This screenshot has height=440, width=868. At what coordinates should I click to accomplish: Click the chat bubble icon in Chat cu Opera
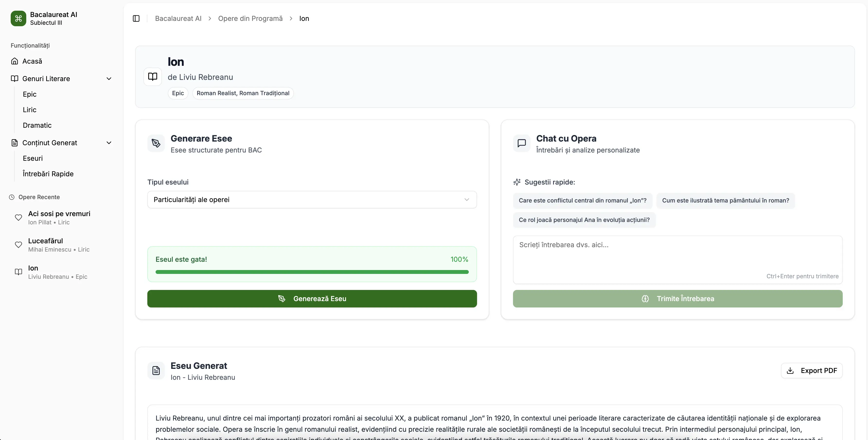522,143
